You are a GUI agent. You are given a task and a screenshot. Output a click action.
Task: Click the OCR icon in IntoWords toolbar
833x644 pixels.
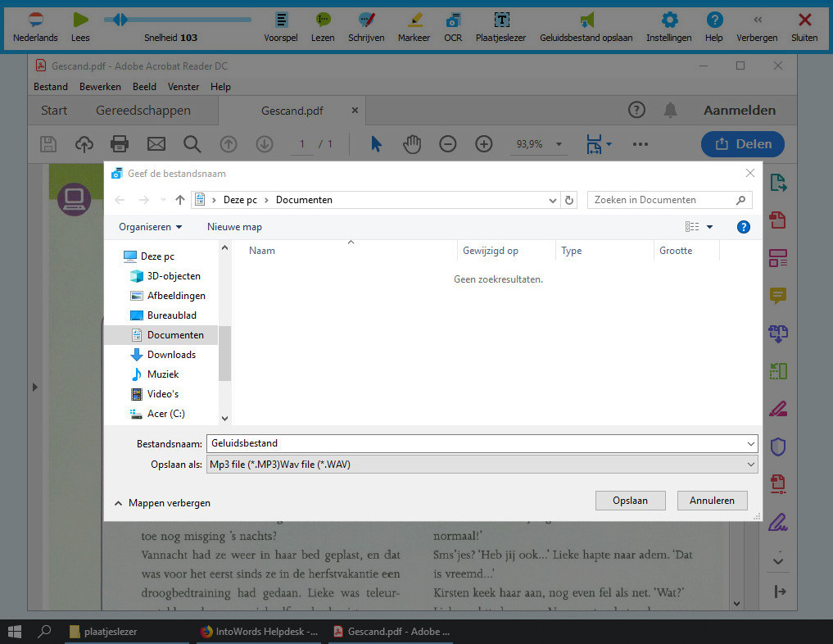click(453, 20)
